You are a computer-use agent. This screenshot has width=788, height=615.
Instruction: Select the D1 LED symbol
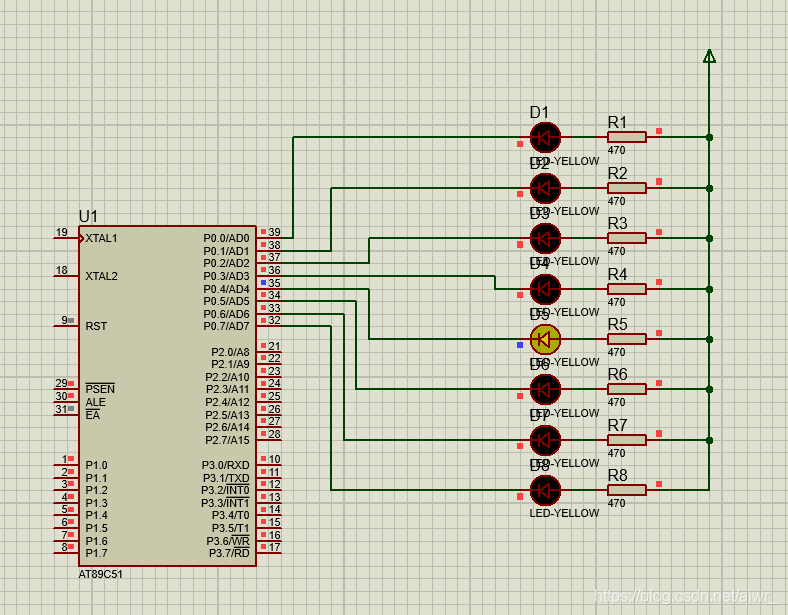tap(545, 137)
